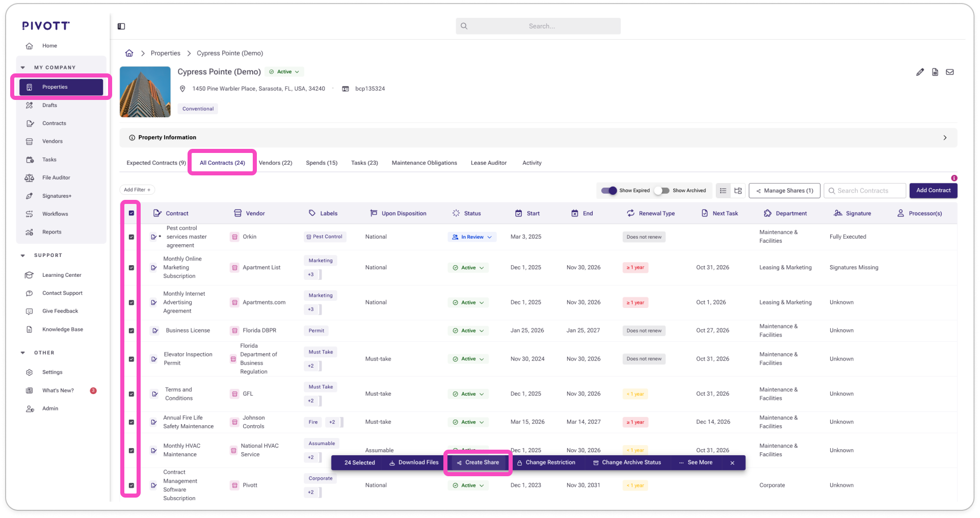
Task: Open the In Review status dropdown for Orkin
Action: (472, 237)
